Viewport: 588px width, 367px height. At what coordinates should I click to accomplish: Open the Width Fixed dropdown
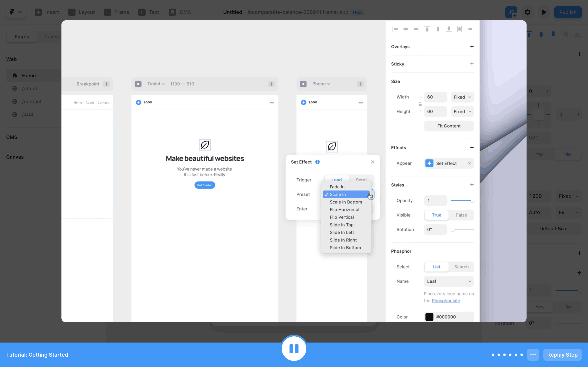[462, 97]
